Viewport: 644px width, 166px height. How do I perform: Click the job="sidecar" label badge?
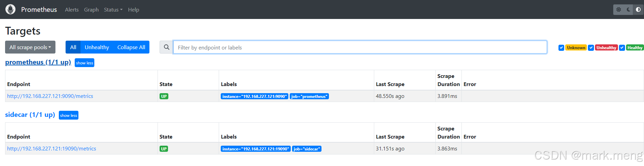click(x=307, y=149)
